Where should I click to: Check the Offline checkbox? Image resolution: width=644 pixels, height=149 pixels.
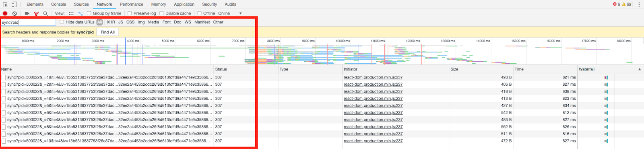tap(199, 13)
